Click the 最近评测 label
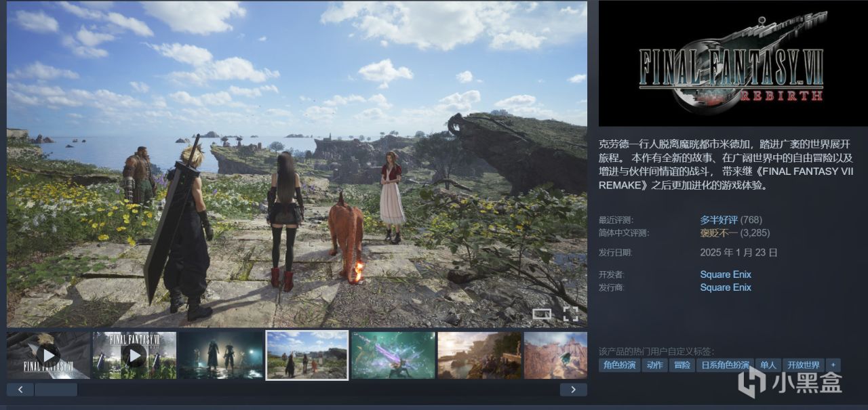The height and width of the screenshot is (410, 868). tap(615, 220)
